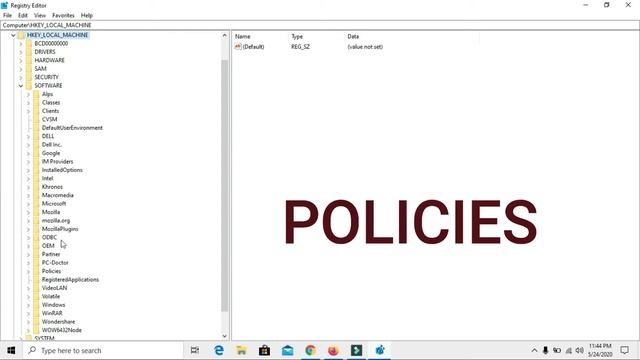Viewport: 640px width, 360px height.
Task: Select the HKEY_LOCAL_MACHINE folder icon
Action: click(21, 35)
